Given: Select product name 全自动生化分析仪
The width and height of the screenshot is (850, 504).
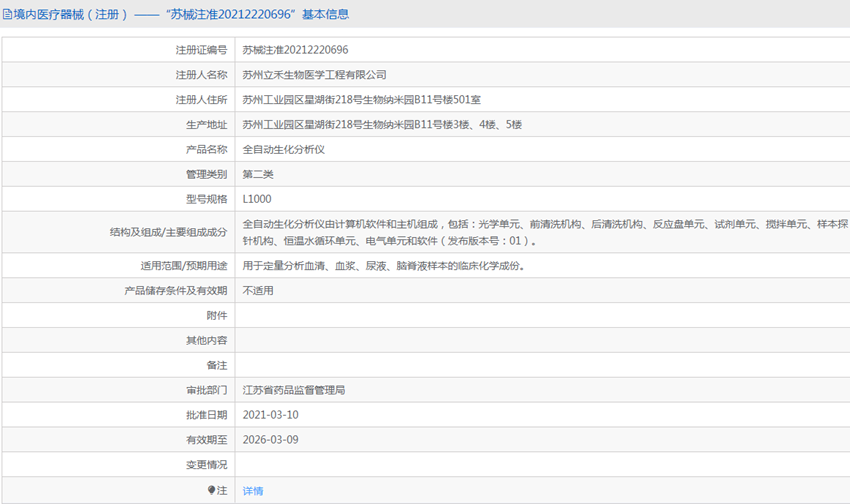Looking at the screenshot, I should pyautogui.click(x=284, y=150).
